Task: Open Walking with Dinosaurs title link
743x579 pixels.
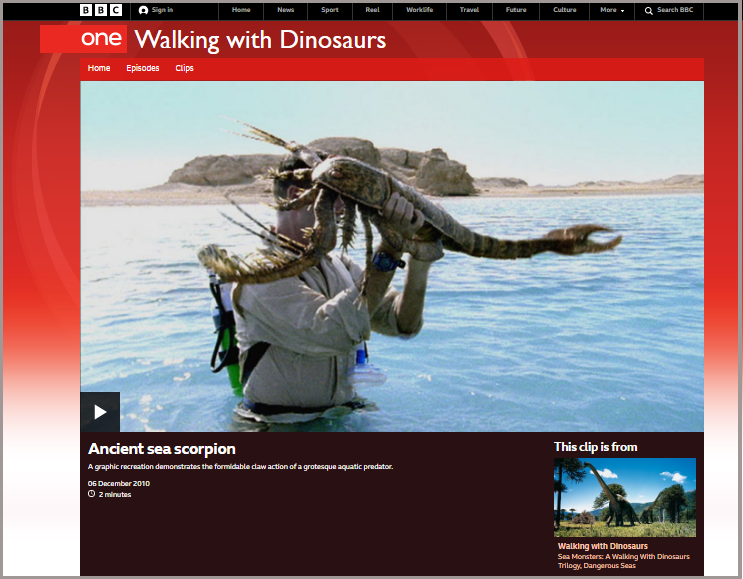Action: (x=260, y=39)
